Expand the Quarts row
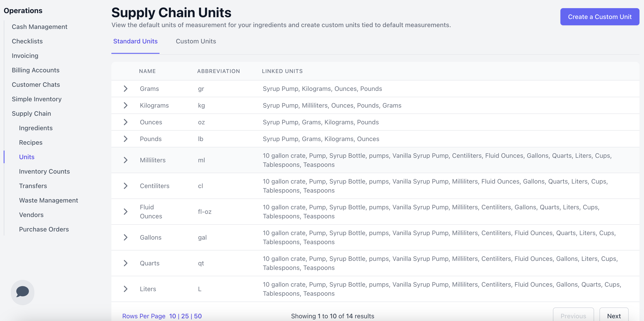The width and height of the screenshot is (644, 321). (125, 263)
